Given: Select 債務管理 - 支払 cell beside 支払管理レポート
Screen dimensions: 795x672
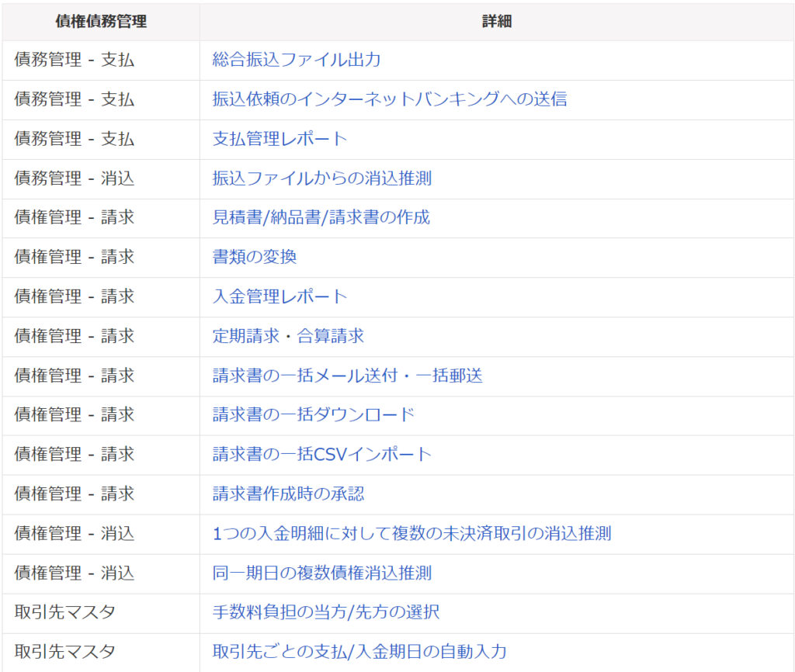Looking at the screenshot, I should tap(101, 138).
